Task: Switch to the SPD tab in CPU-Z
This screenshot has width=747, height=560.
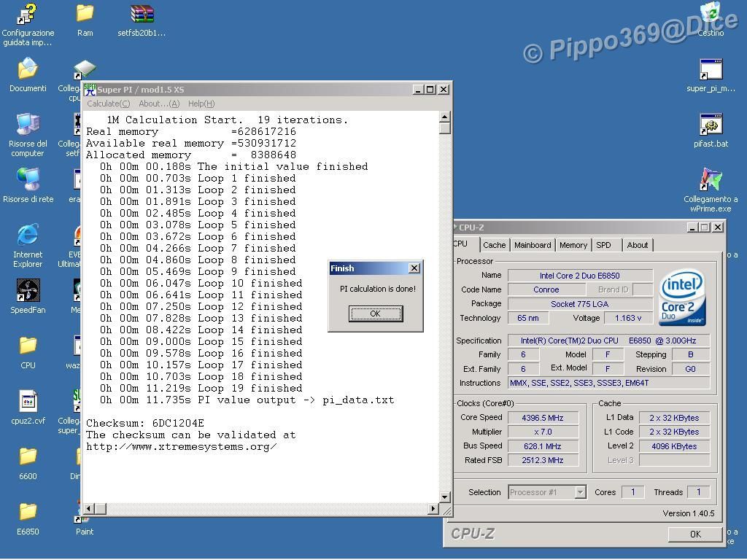Action: [603, 245]
